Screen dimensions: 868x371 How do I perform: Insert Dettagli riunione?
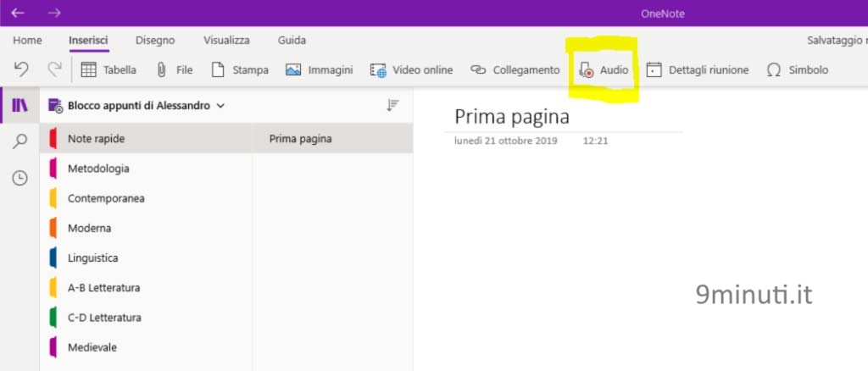pos(698,70)
